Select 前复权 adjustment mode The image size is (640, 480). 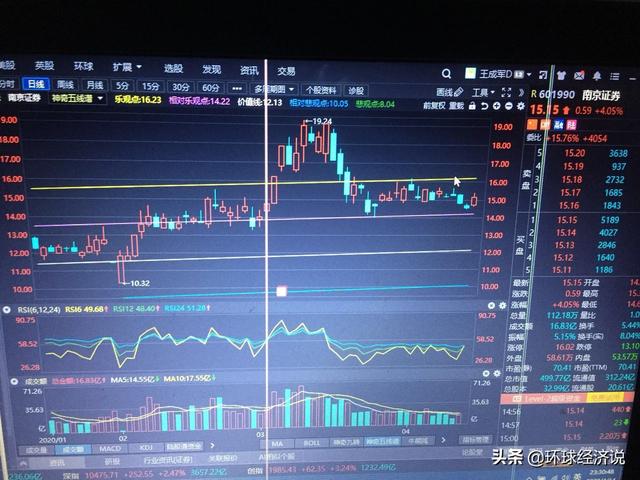434,106
